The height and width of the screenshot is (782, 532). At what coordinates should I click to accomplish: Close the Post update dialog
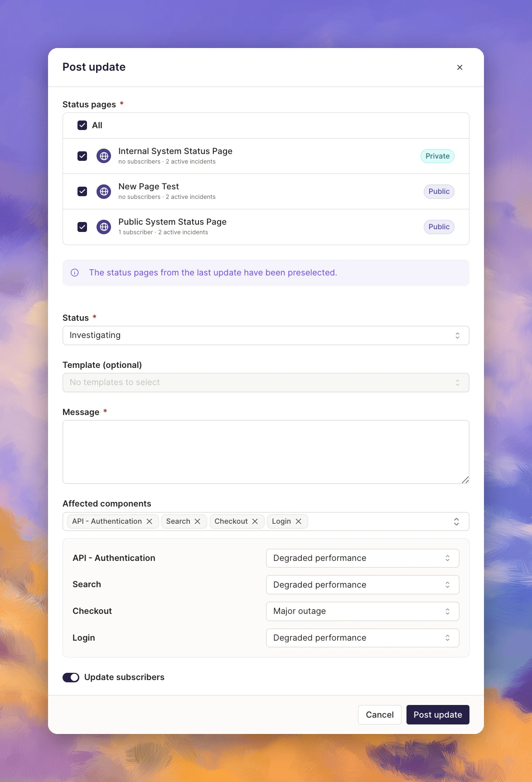pyautogui.click(x=459, y=68)
